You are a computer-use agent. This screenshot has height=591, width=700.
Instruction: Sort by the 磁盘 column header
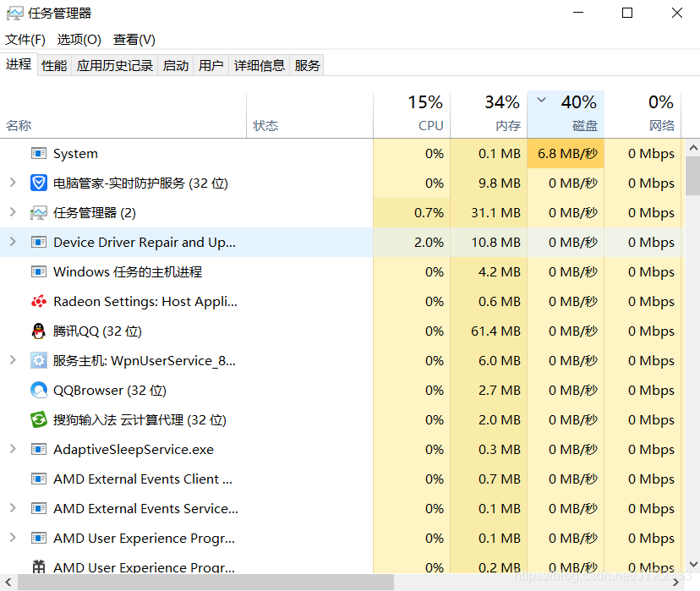(x=566, y=115)
